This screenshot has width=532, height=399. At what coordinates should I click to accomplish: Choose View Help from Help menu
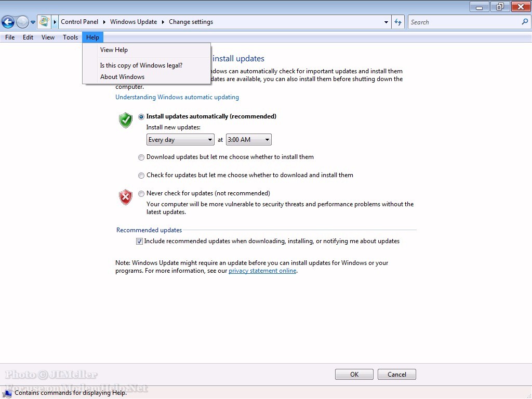(x=147, y=50)
